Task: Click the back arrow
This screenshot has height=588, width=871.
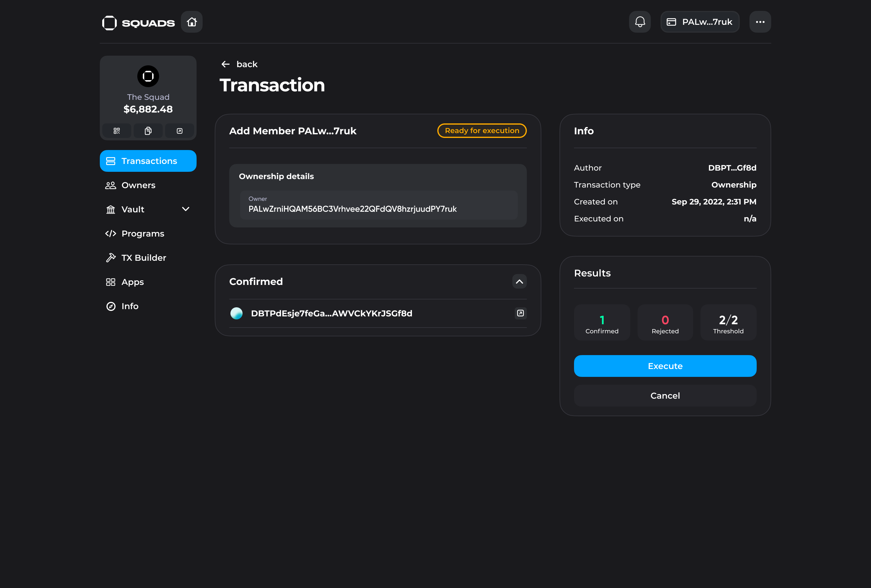Action: [225, 64]
